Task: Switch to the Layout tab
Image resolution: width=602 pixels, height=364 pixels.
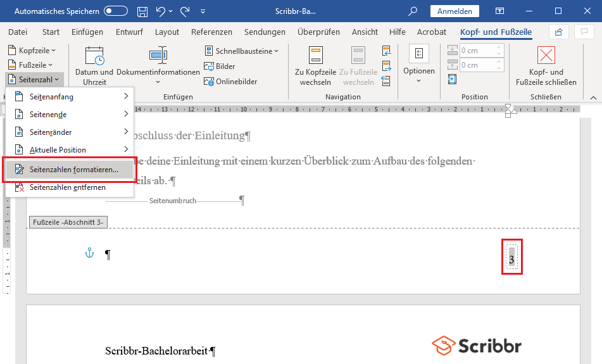Action: click(x=167, y=32)
